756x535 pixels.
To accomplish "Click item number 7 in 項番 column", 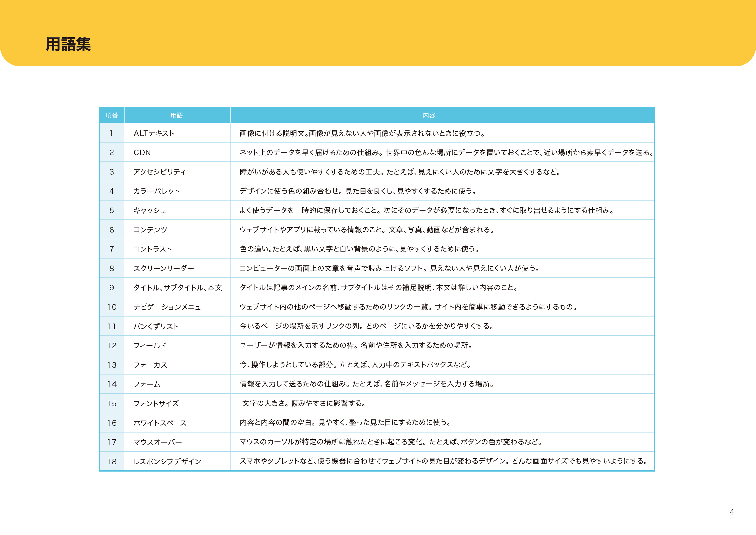I will 112,249.
